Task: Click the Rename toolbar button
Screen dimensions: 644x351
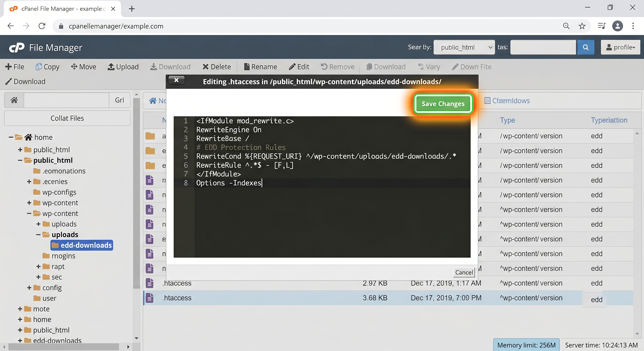Action: 260,67
